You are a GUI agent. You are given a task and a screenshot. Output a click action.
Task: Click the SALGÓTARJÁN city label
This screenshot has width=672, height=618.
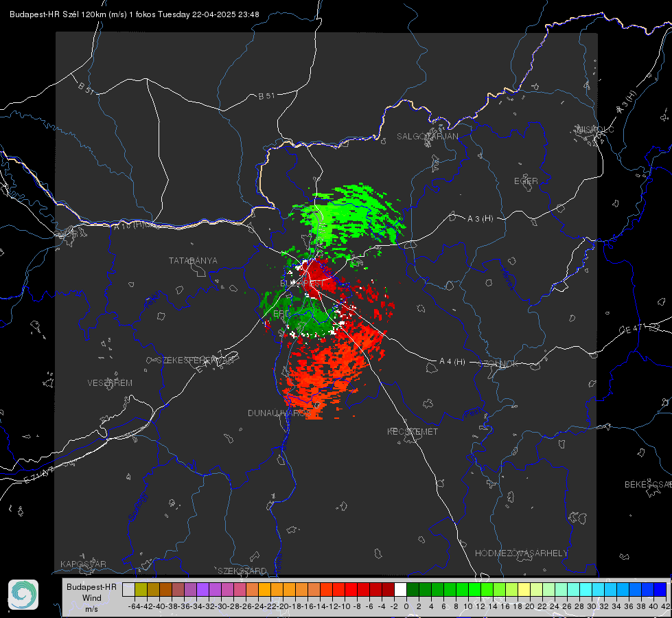(427, 137)
